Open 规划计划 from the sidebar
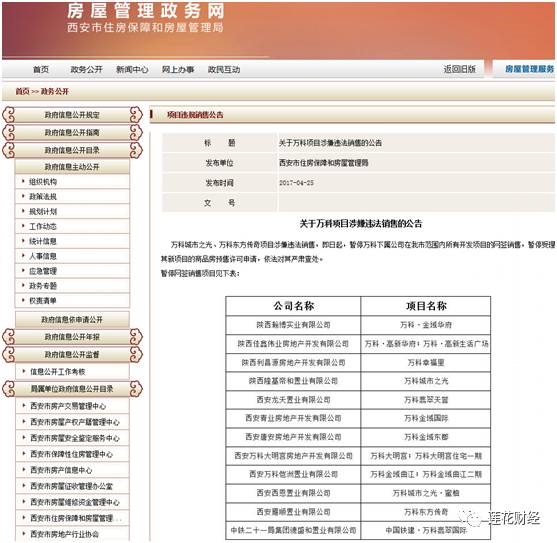Image resolution: width=557 pixels, height=543 pixels. (x=43, y=211)
